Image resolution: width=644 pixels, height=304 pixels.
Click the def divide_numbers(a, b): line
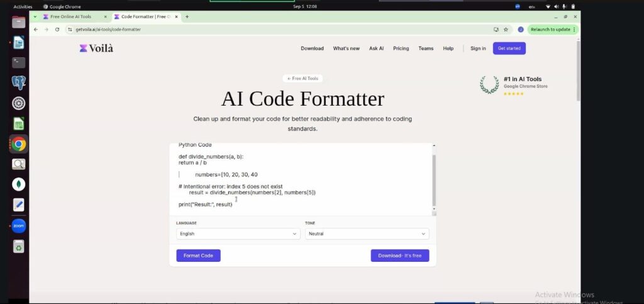coord(211,157)
